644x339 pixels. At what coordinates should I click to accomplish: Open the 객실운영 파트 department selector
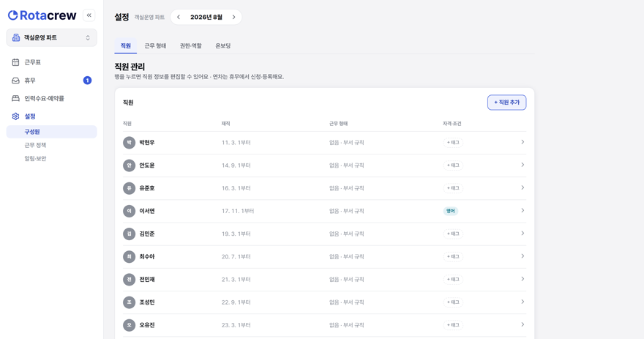click(x=52, y=38)
